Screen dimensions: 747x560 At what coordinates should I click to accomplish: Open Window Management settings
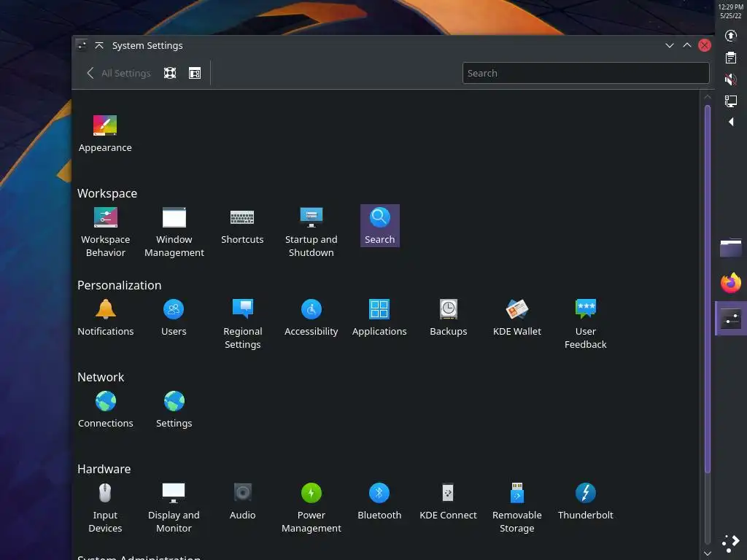(174, 233)
